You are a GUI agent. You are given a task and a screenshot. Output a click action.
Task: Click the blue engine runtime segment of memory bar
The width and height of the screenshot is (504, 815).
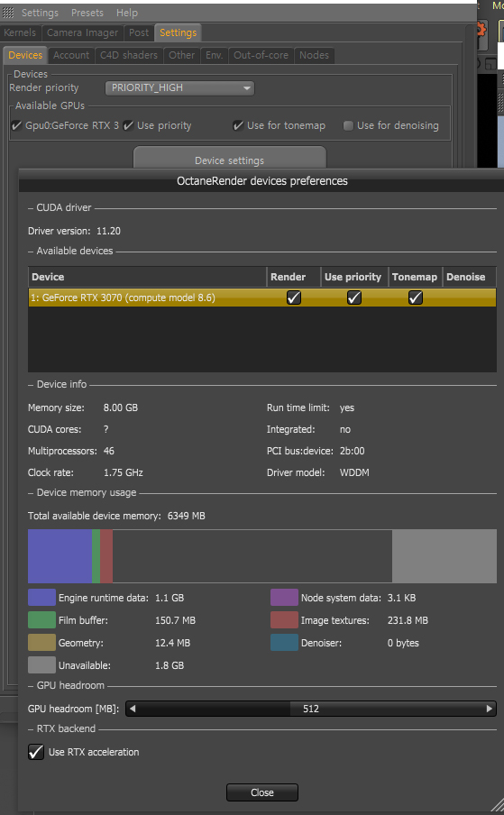(60, 555)
